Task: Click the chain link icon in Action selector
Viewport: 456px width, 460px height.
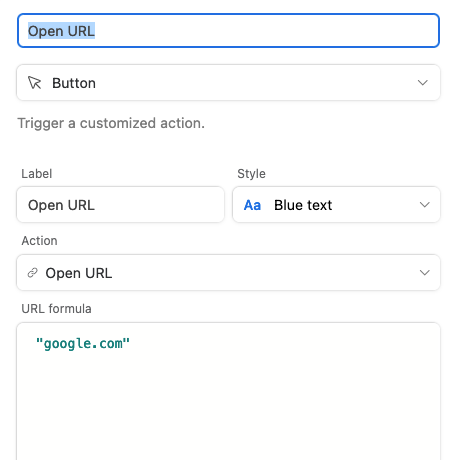Action: click(x=33, y=273)
